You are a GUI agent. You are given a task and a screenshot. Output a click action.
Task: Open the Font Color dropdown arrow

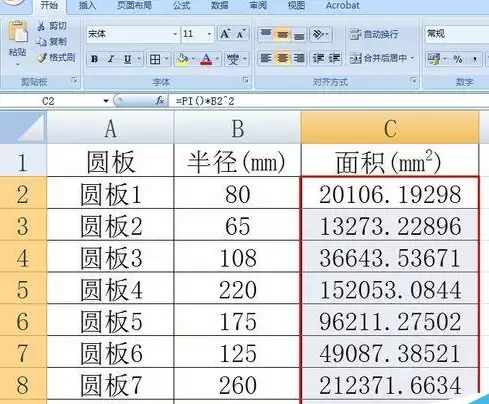point(217,59)
